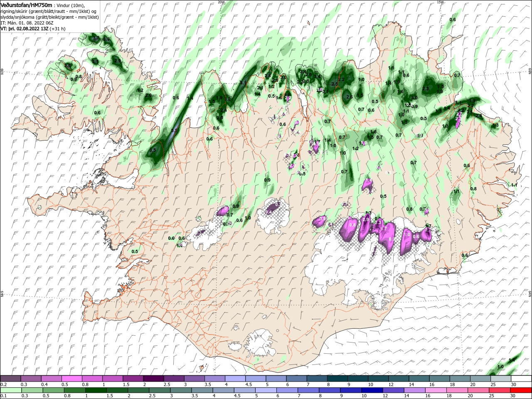Click the "VT: þri. 02.08.2022 13Z" valid time

click(25, 29)
